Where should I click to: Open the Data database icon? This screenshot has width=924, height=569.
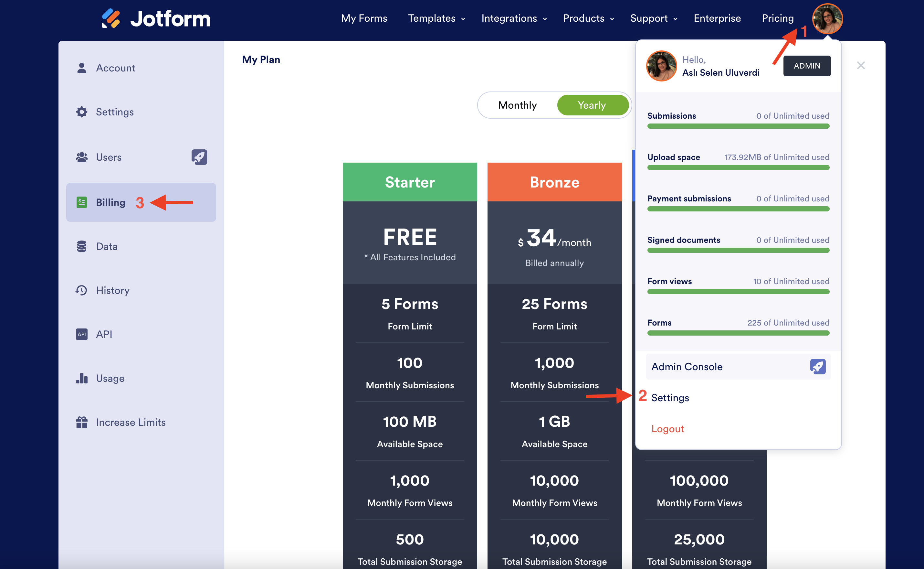click(82, 246)
